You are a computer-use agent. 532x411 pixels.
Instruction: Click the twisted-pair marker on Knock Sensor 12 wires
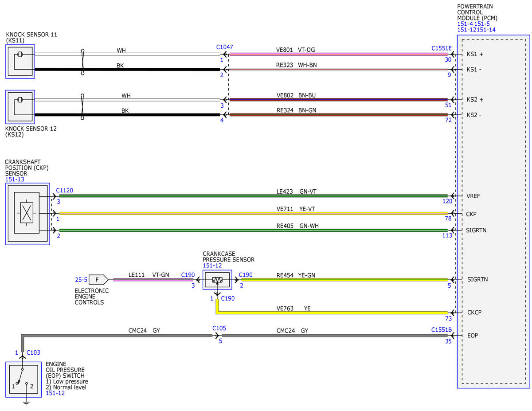click(x=82, y=107)
